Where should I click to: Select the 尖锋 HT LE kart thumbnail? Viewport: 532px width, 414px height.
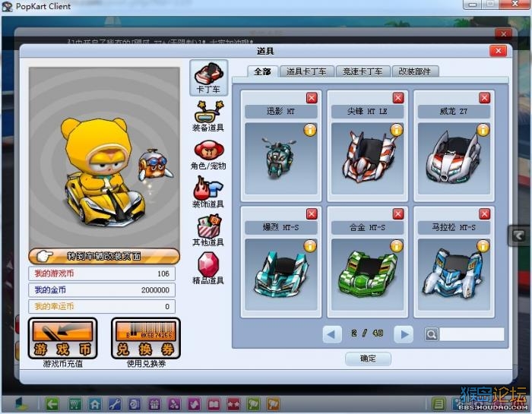tap(367, 159)
